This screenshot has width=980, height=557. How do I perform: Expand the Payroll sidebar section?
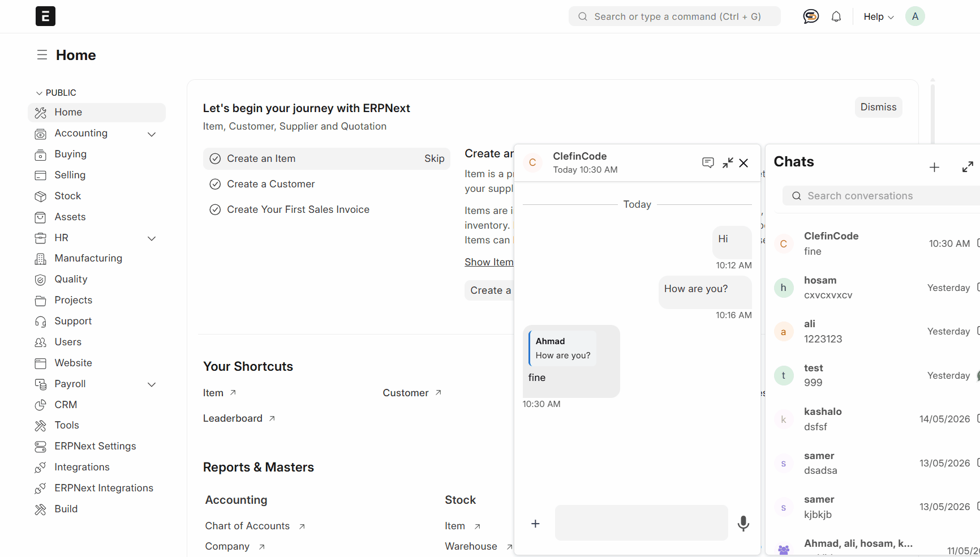pyautogui.click(x=152, y=384)
